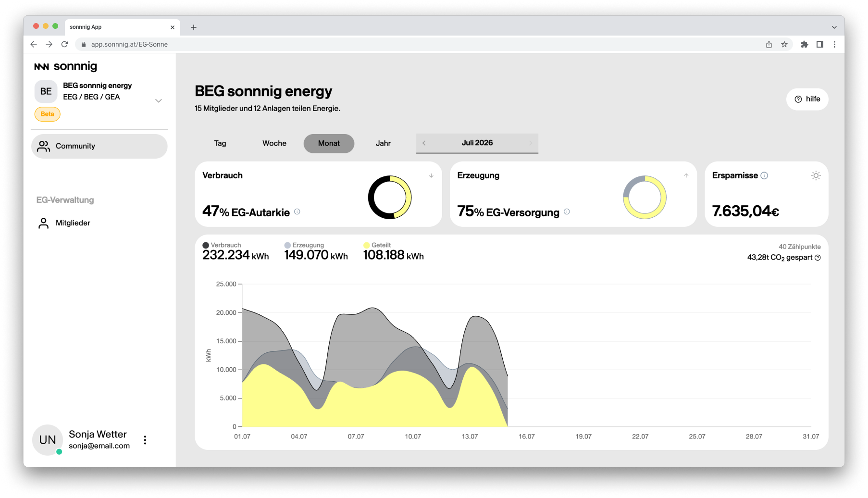Click the info icon beside Ersparnisse
Screen dimensions: 868x498
pos(764,175)
